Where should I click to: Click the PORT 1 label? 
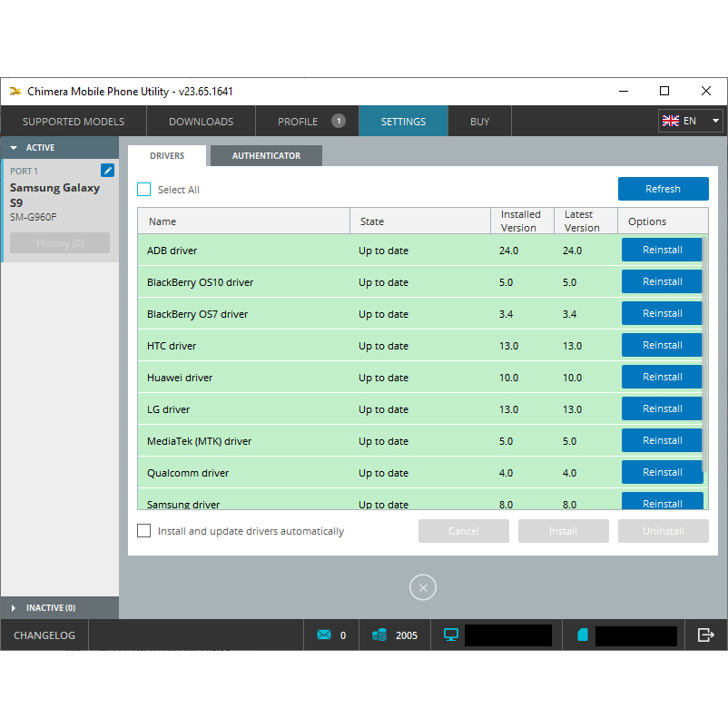pyautogui.click(x=24, y=171)
